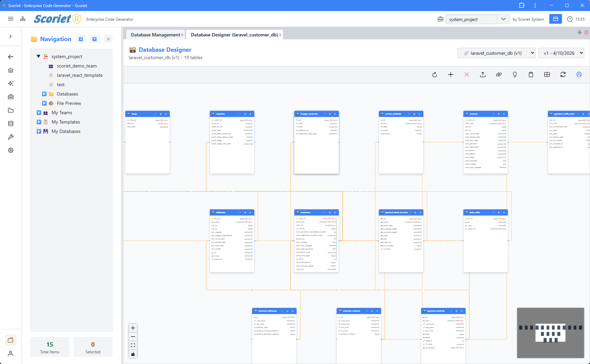The image size is (590, 364).
Task: Print the database diagram via printer icon
Action: pyautogui.click(x=579, y=74)
